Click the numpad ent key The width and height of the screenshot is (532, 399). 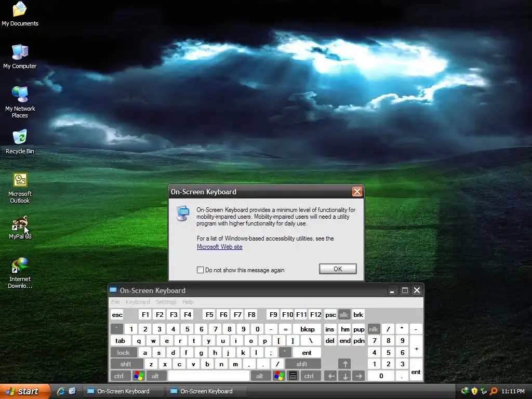click(416, 370)
